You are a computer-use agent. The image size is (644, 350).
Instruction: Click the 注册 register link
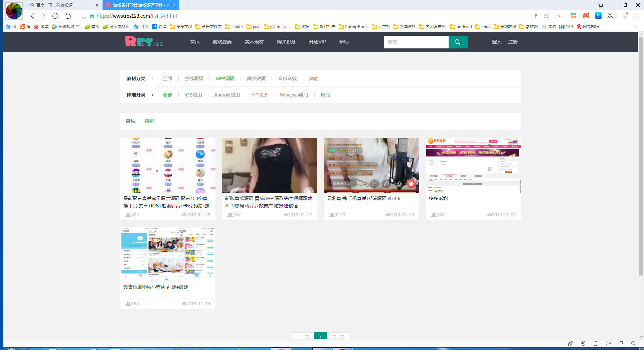pos(513,42)
